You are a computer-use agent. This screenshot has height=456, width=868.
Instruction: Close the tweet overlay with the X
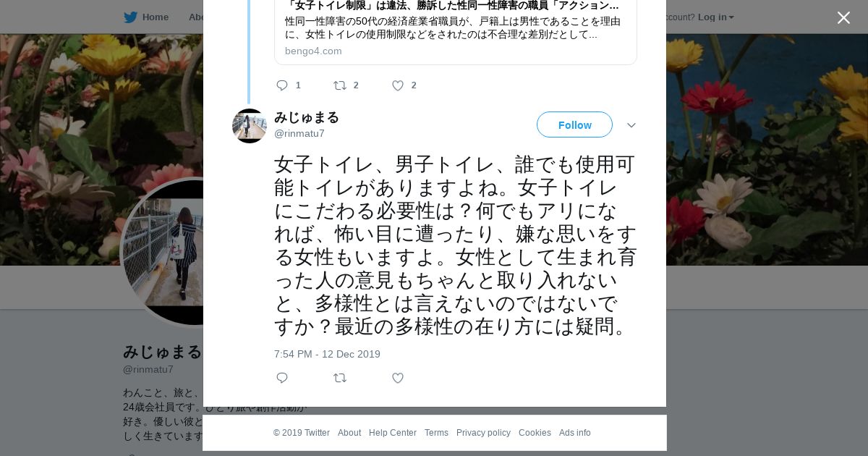pos(843,18)
